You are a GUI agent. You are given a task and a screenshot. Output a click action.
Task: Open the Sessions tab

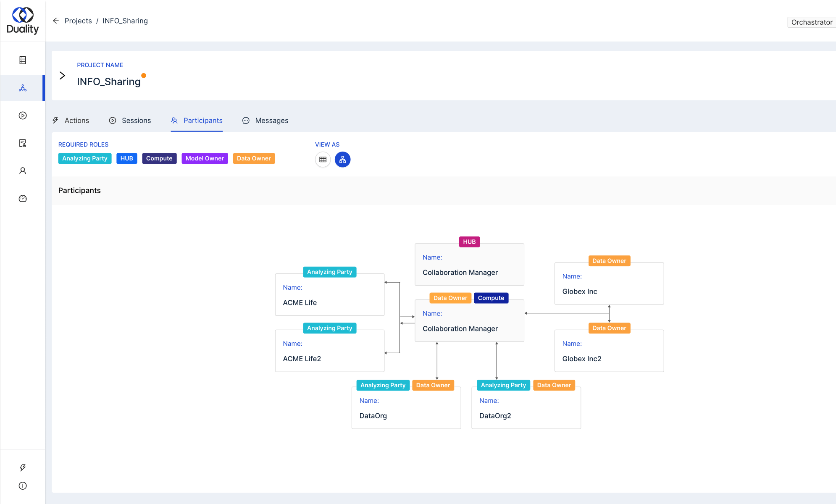(x=130, y=121)
